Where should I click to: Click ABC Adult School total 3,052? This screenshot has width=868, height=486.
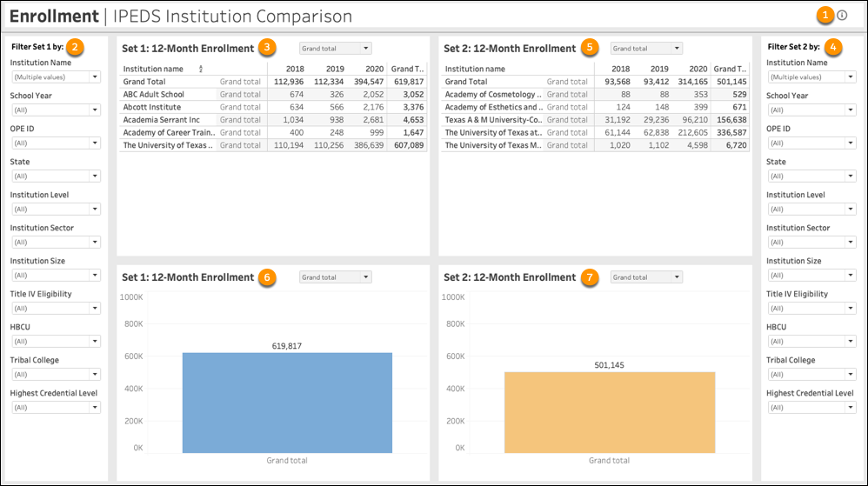tap(413, 95)
